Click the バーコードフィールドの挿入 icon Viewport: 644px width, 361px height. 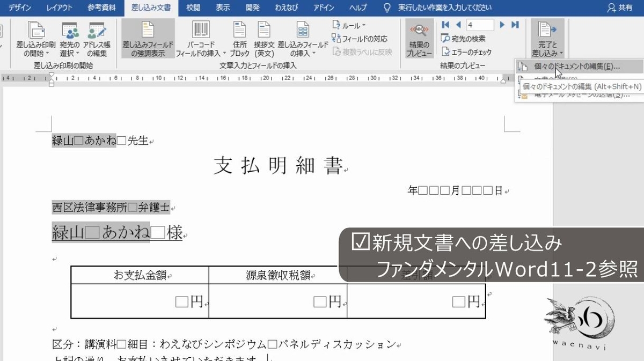pyautogui.click(x=200, y=36)
